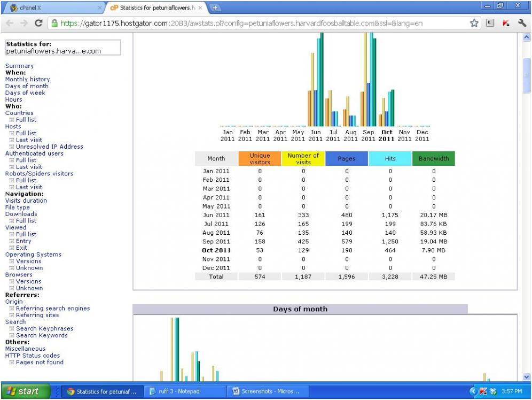This screenshot has width=532, height=400.
Task: Click the green Bandwidth column header
Action: (x=433, y=159)
